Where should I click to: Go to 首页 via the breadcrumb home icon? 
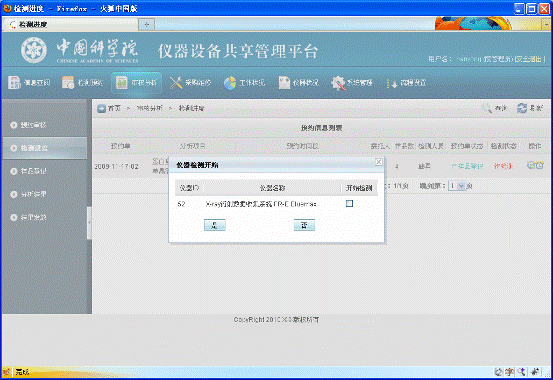pyautogui.click(x=102, y=108)
